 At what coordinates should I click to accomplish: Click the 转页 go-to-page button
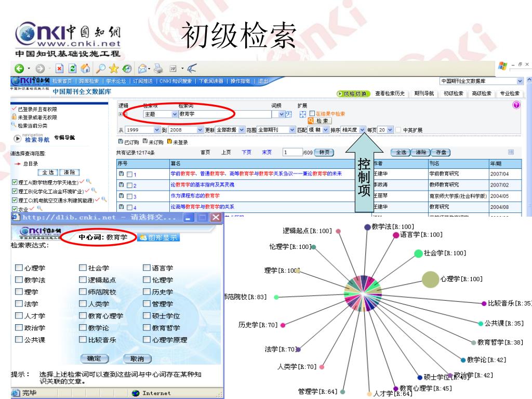324,152
